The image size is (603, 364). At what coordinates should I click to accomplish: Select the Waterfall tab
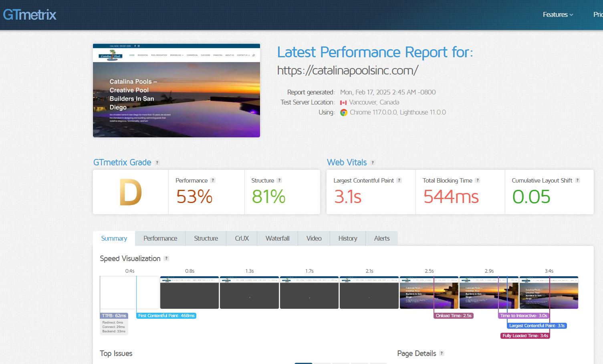[277, 239]
